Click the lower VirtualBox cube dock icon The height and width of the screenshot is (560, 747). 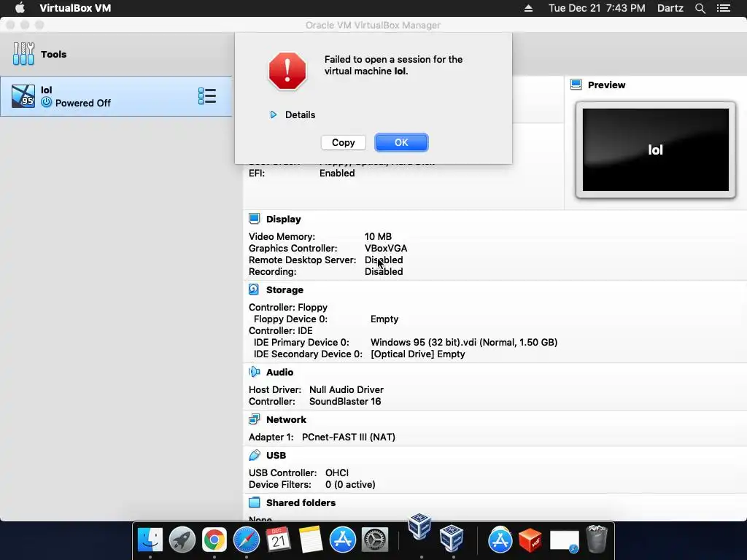pos(451,539)
